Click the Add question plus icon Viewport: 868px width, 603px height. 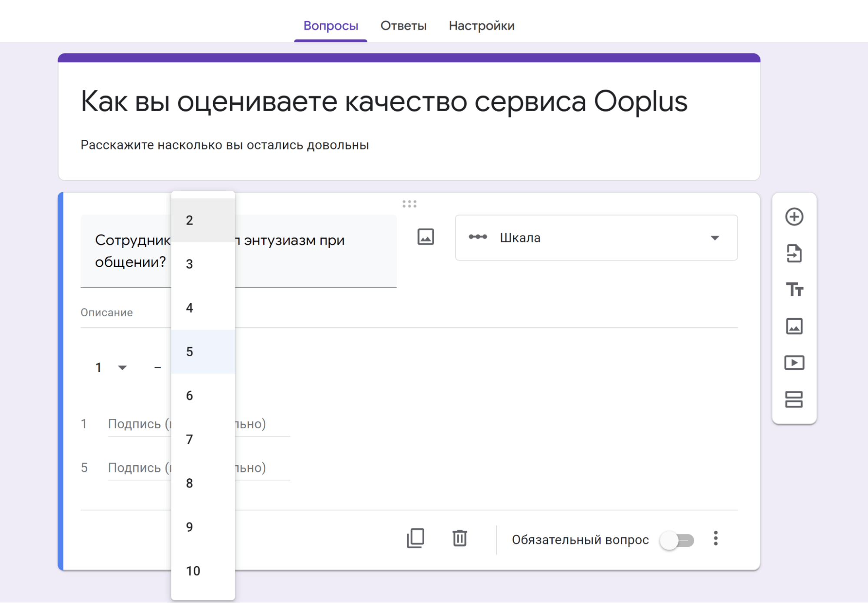tap(794, 217)
